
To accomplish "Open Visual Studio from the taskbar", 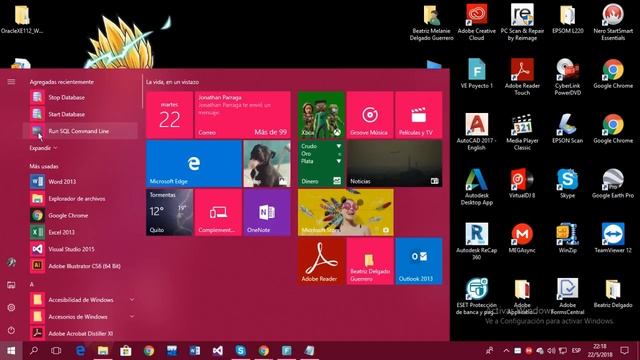I will pyautogui.click(x=218, y=351).
